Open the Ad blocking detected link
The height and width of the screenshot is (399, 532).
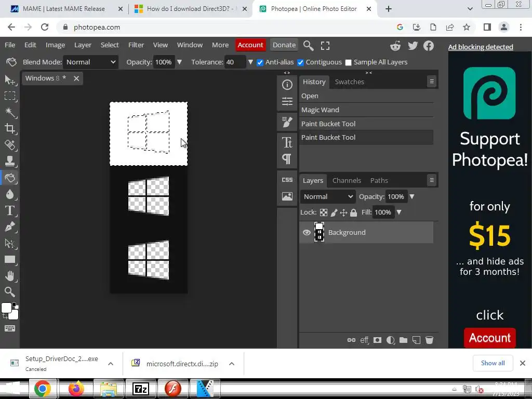click(481, 47)
